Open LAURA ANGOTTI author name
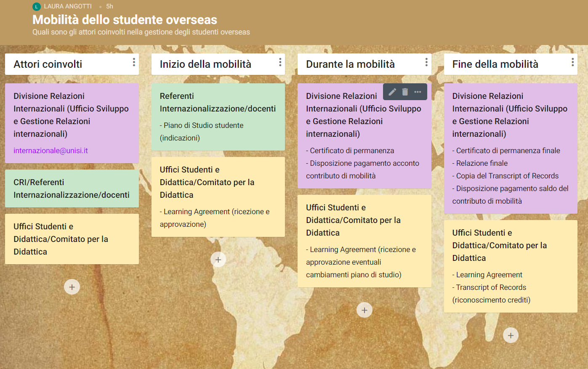This screenshot has width=588, height=369. (68, 6)
